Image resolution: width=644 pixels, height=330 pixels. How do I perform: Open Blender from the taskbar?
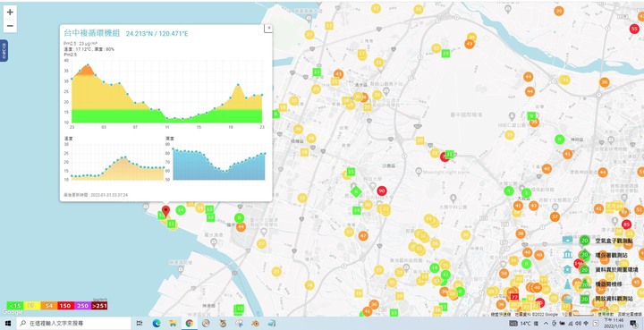pyautogui.click(x=256, y=324)
